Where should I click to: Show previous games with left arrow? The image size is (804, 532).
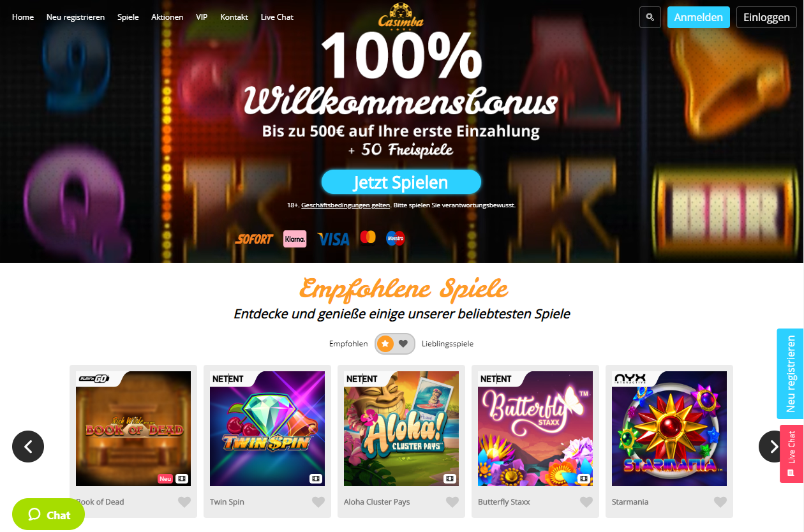pyautogui.click(x=28, y=447)
